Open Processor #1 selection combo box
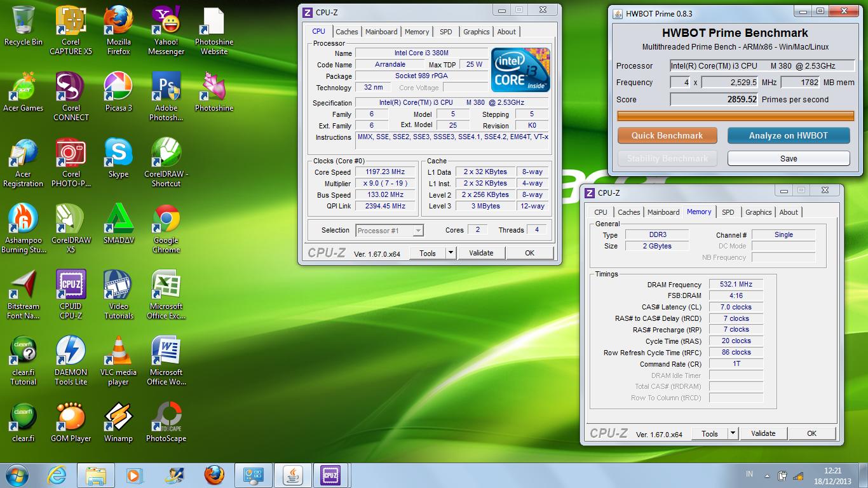The image size is (868, 488). coord(389,231)
